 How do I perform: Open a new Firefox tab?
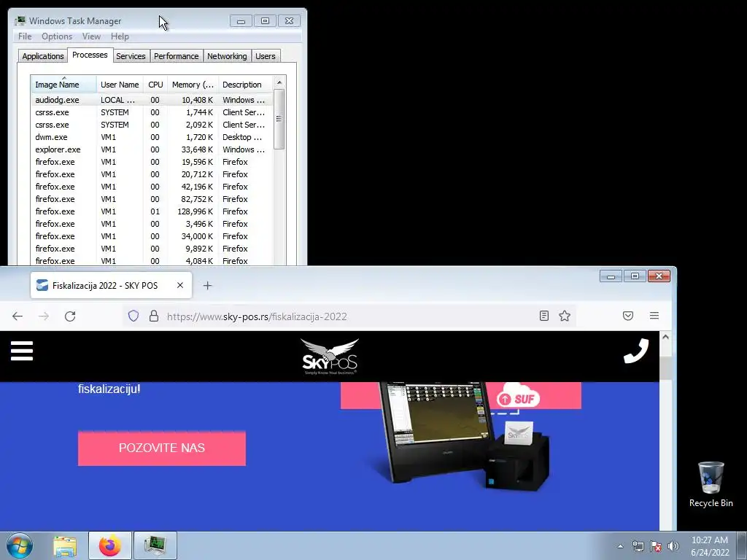point(207,285)
